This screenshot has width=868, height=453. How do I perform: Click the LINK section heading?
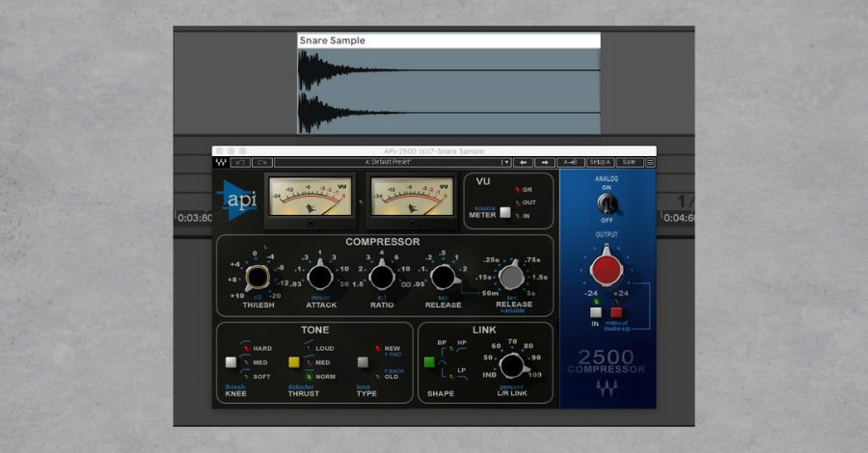point(484,330)
